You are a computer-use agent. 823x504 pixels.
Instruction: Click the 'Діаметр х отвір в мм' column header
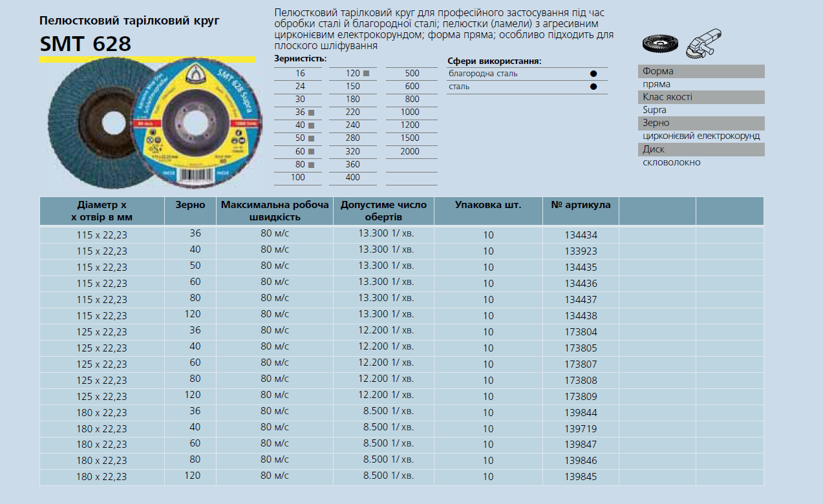click(102, 211)
